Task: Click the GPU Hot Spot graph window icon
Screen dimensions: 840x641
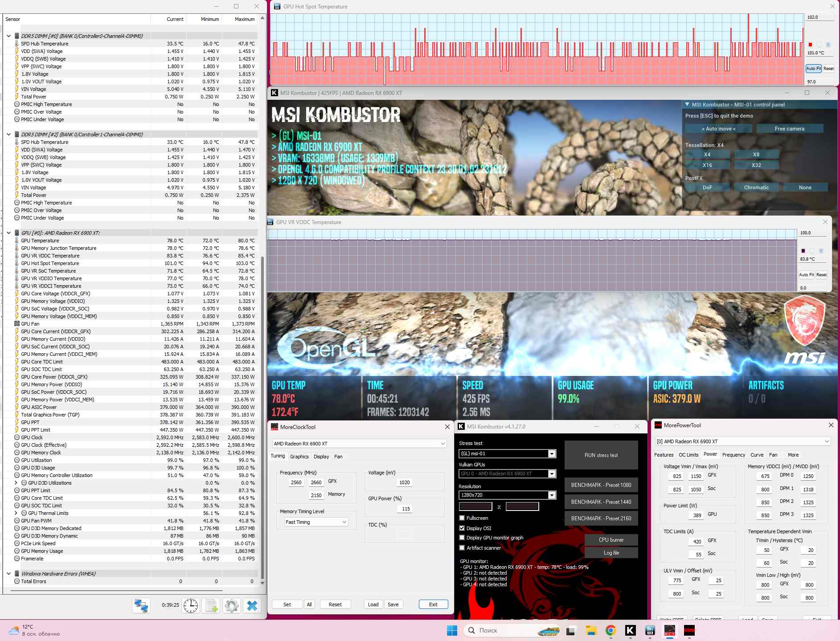Action: pos(277,7)
